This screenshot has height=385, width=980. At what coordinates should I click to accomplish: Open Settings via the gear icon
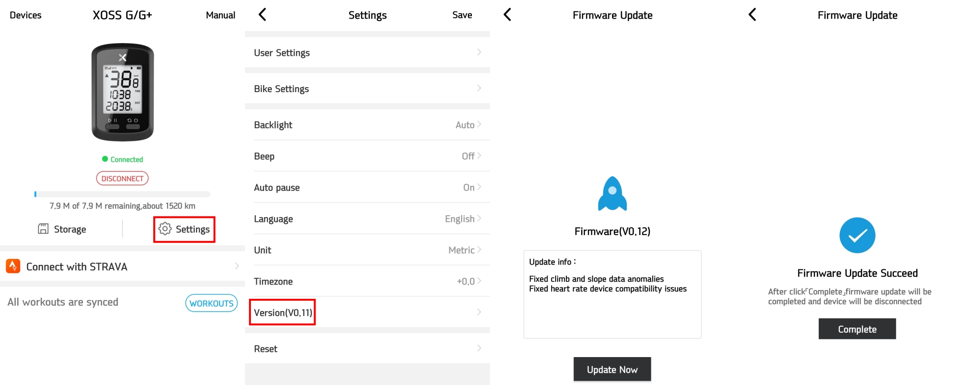tap(165, 229)
